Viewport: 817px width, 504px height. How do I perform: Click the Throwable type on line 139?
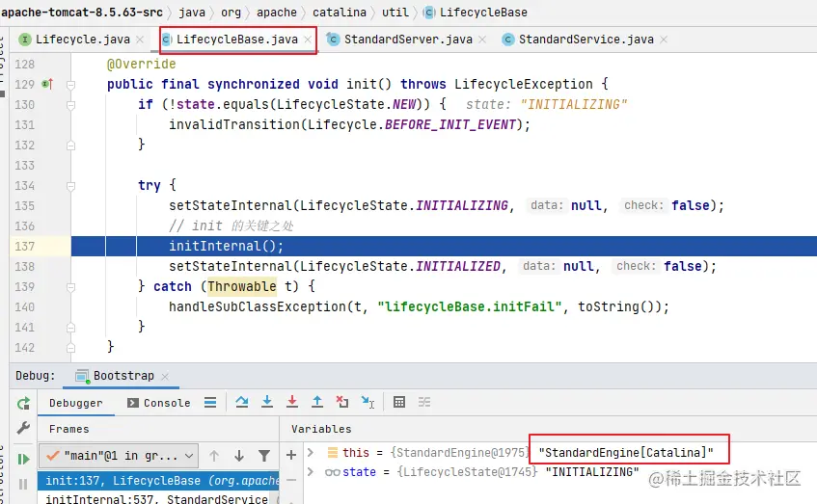tap(242, 286)
